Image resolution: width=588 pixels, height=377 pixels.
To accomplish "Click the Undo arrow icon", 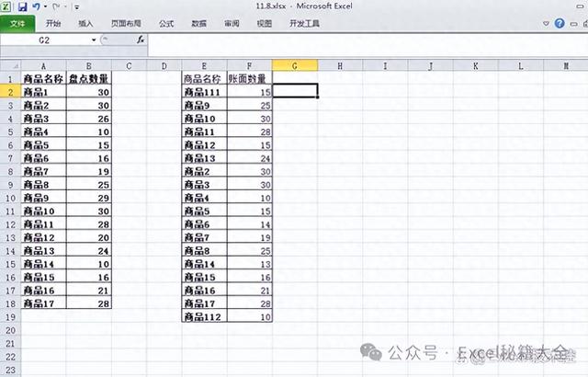I will 37,6.
